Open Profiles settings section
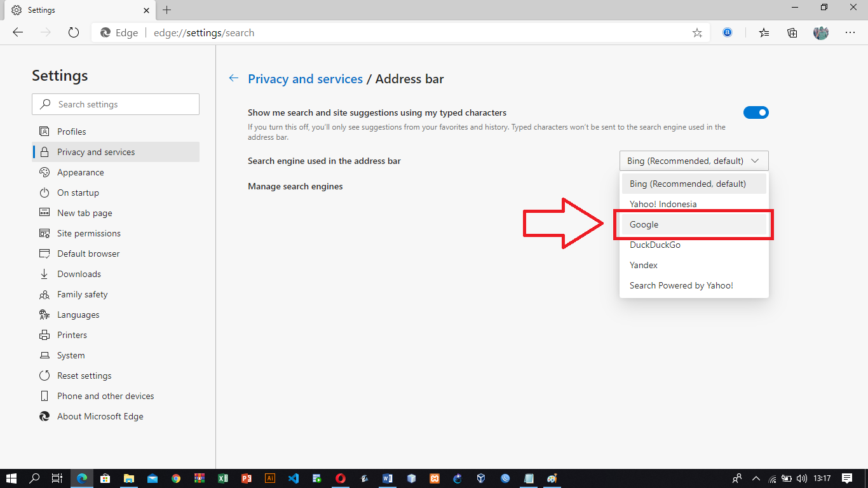This screenshot has width=868, height=488. 116,132
